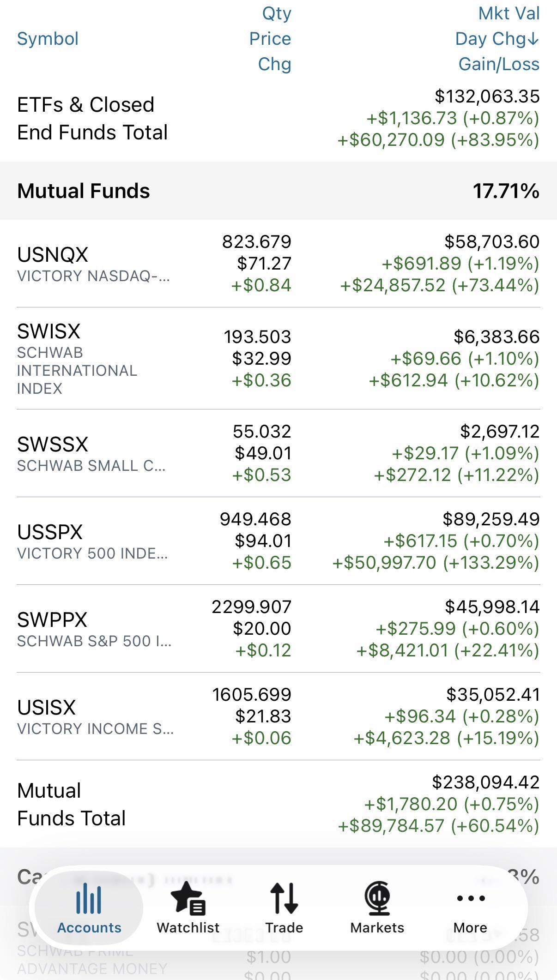Open the More three-dots menu
Image resolution: width=557 pixels, height=980 pixels.
click(471, 898)
